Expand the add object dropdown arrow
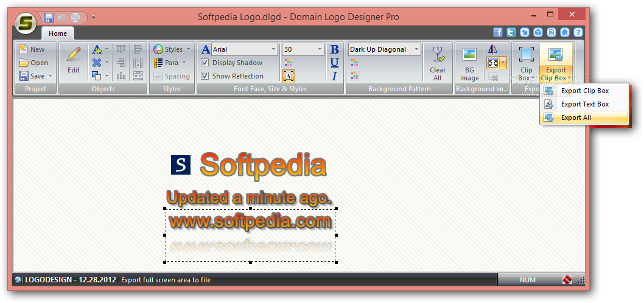 click(x=107, y=50)
